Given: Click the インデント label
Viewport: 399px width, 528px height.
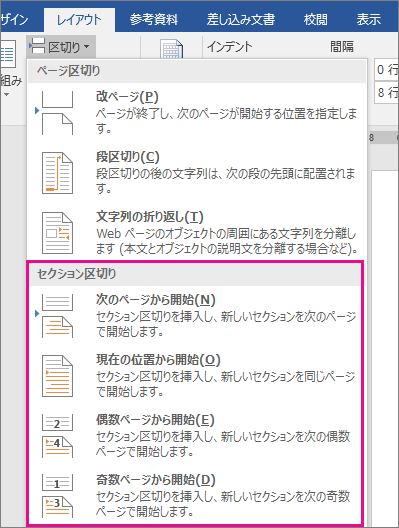Looking at the screenshot, I should tap(229, 46).
